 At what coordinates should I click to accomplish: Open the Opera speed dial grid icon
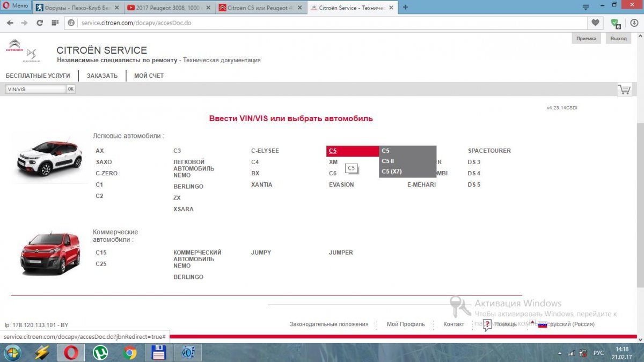click(54, 23)
